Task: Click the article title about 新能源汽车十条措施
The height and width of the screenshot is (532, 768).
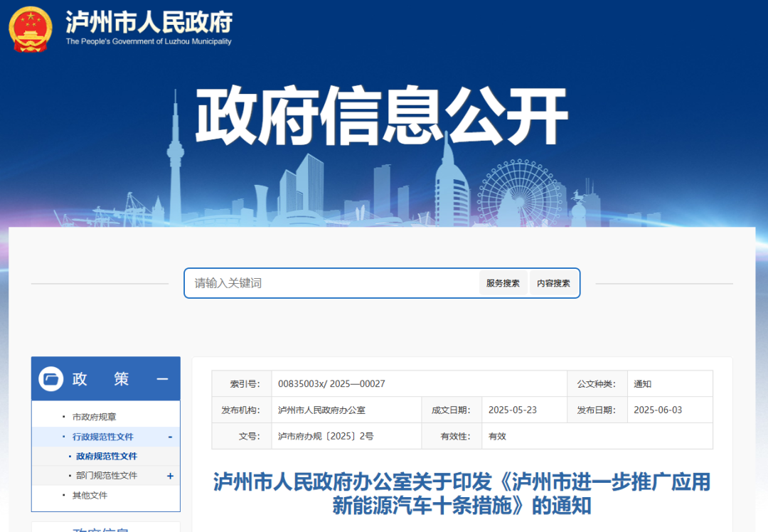Action: tap(462, 494)
